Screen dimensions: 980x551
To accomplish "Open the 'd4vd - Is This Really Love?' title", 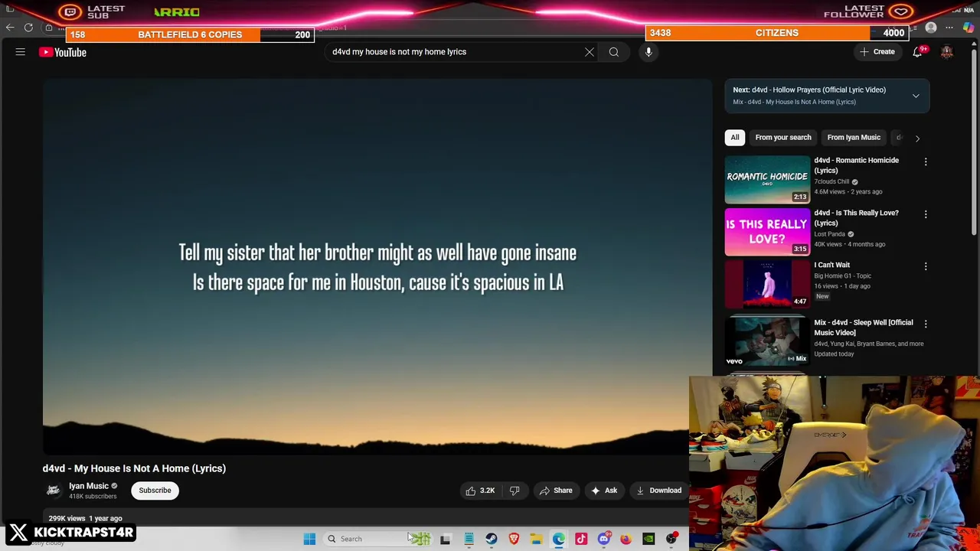I will [x=856, y=218].
